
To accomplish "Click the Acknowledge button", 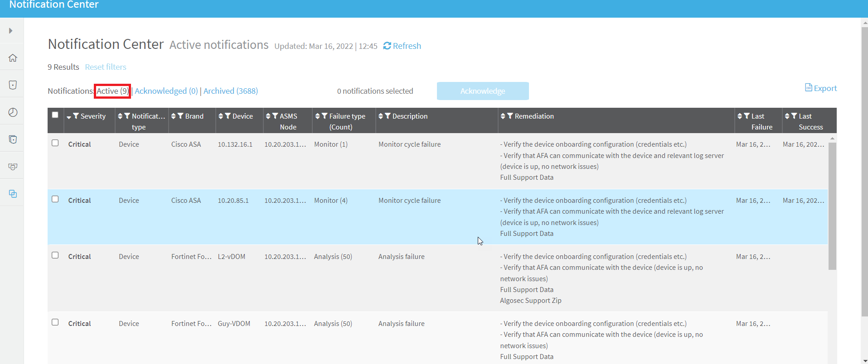I will coord(483,91).
